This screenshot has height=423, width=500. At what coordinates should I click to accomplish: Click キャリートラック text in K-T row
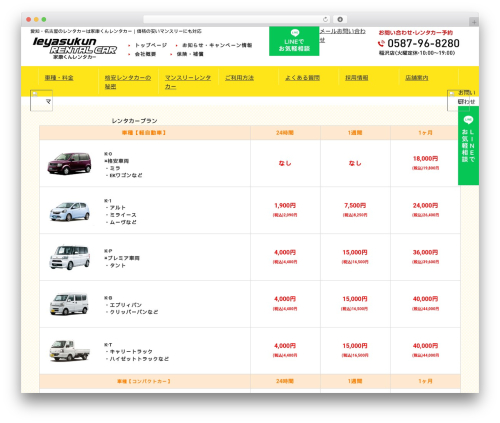[131, 351]
